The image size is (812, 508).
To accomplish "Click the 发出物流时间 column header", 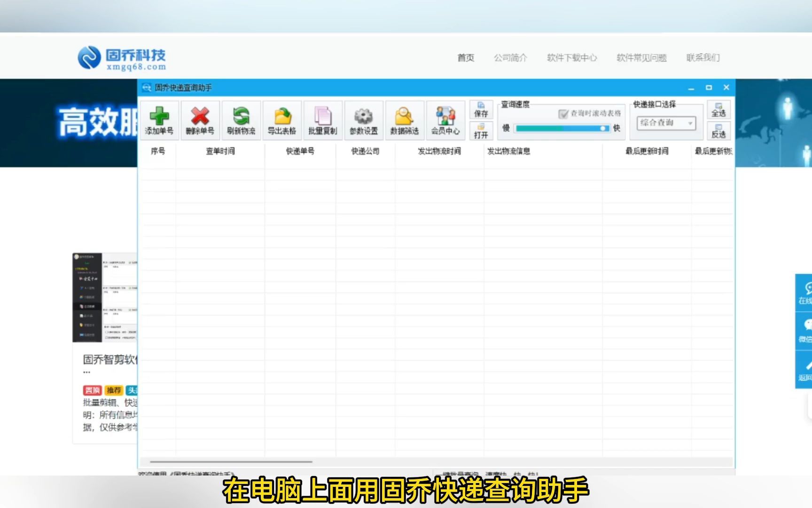I will (x=439, y=151).
